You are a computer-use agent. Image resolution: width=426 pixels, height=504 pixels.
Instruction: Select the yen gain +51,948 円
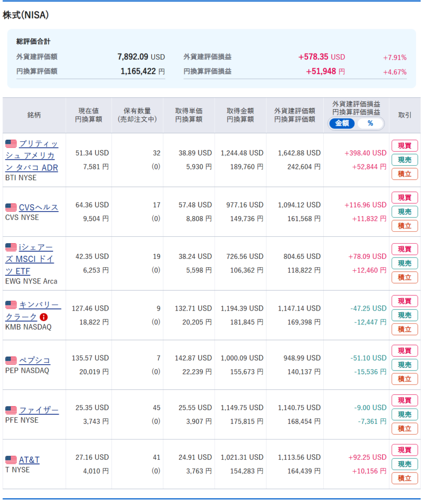[x=326, y=71]
